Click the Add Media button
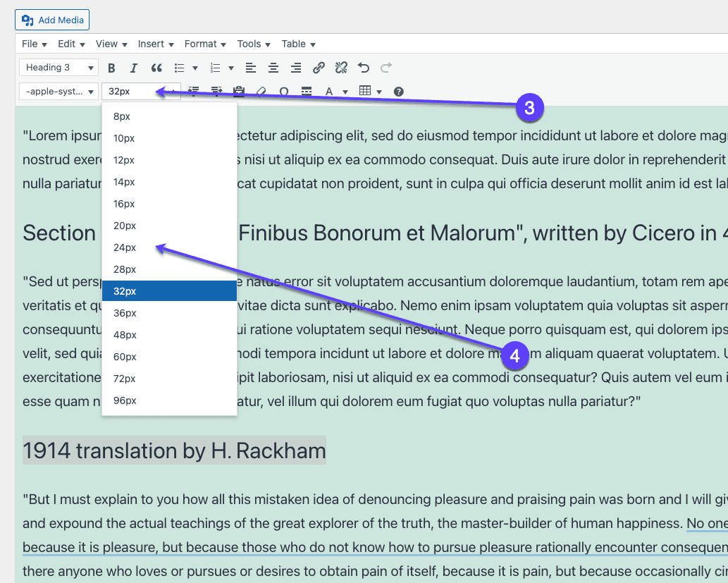Viewport: 728px width, 583px height. [52, 20]
